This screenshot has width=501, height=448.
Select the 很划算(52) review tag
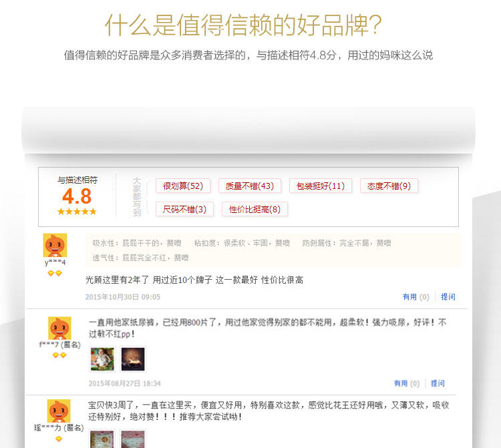pyautogui.click(x=183, y=186)
